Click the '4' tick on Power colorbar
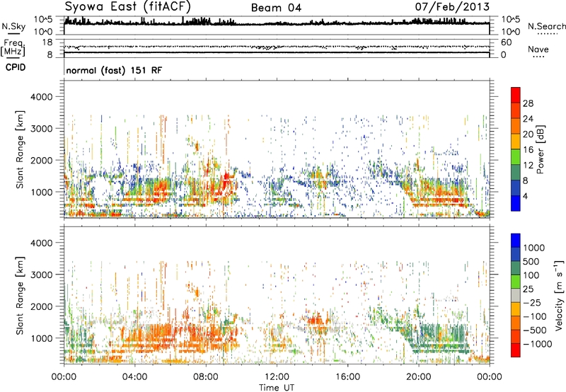 pos(526,196)
